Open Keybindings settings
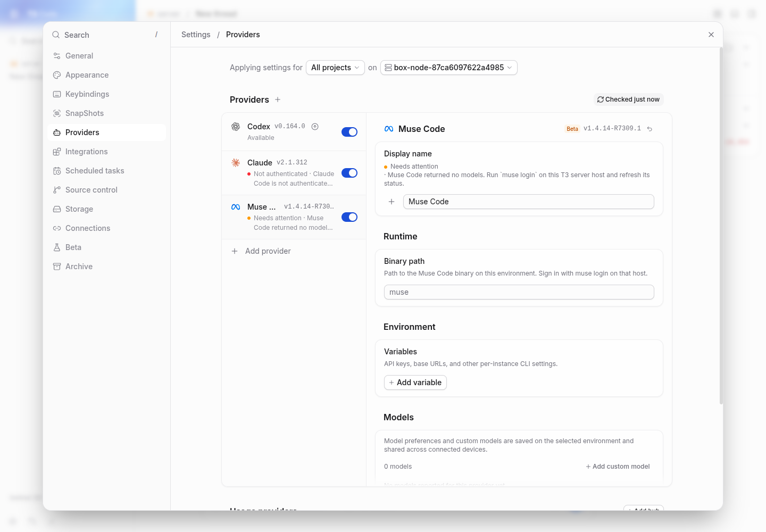The width and height of the screenshot is (766, 532). tap(106, 94)
